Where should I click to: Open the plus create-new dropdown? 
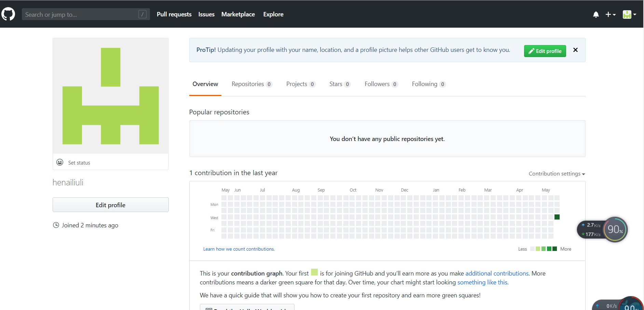click(x=610, y=14)
